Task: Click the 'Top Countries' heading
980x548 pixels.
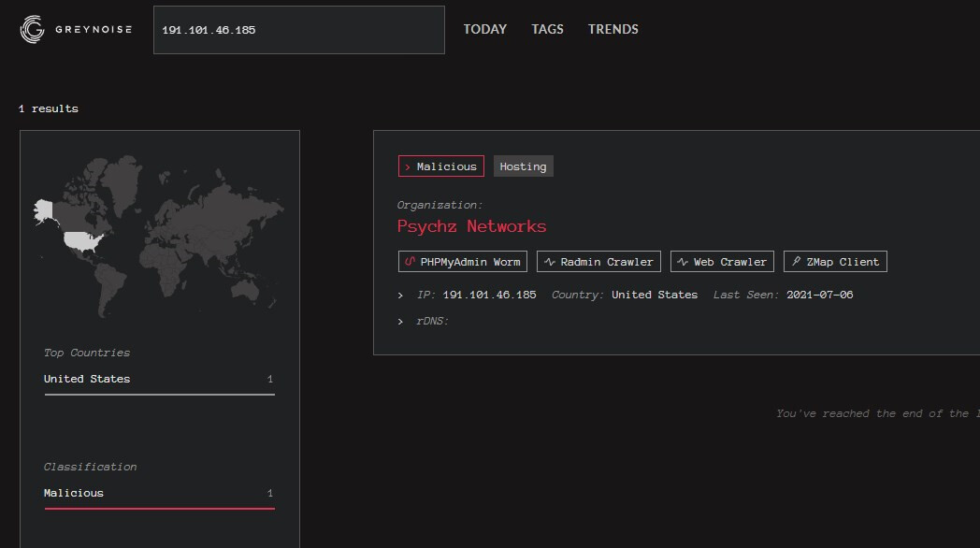Action: pos(87,353)
